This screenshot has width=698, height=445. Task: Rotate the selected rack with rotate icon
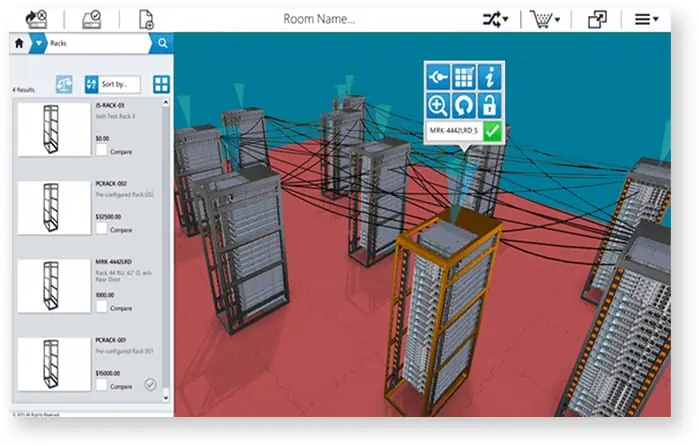coord(464,105)
